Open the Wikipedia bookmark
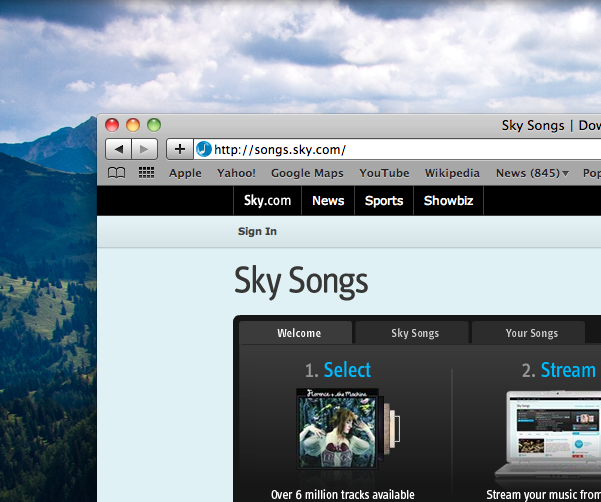 452,173
